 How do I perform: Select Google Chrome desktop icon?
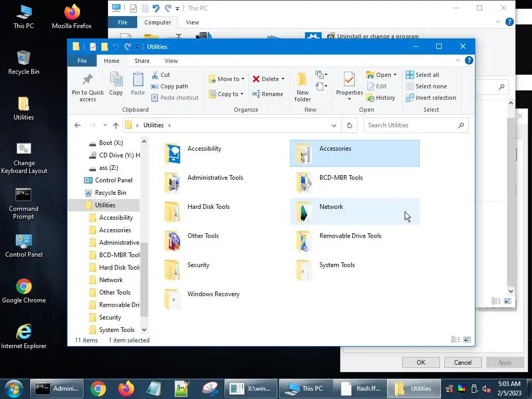tap(24, 291)
